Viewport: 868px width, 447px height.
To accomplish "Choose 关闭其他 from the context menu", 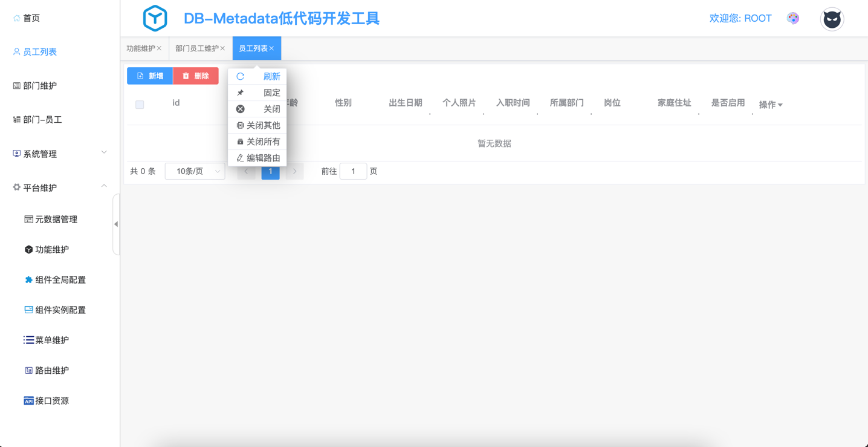I will point(258,125).
